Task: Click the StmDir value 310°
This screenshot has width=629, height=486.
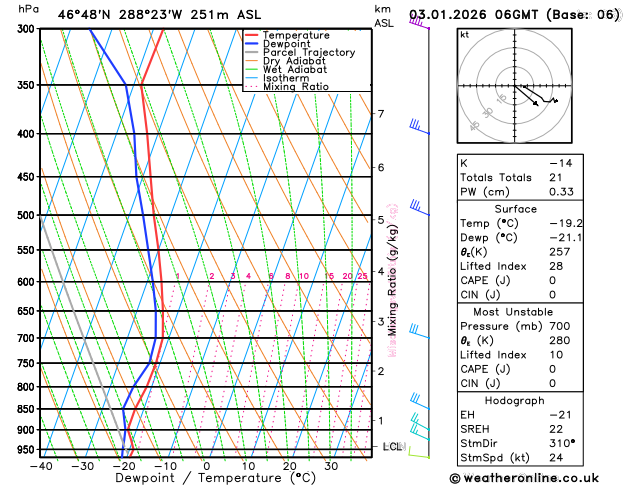Action: (x=562, y=443)
